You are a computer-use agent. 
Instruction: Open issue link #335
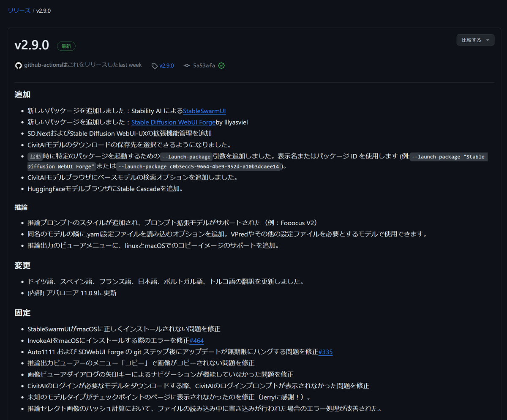pos(325,352)
